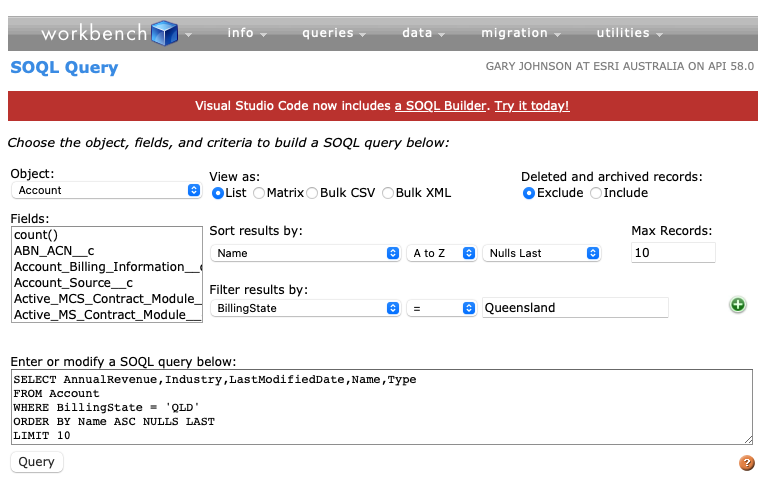Image resolution: width=769 pixels, height=484 pixels.
Task: Open the Nulls Last dropdown
Action: click(x=542, y=253)
